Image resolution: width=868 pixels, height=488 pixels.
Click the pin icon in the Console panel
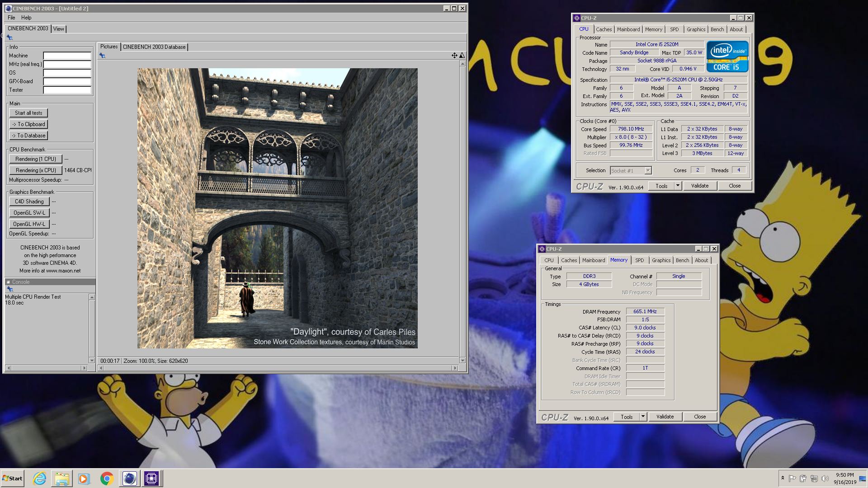pyautogui.click(x=9, y=289)
